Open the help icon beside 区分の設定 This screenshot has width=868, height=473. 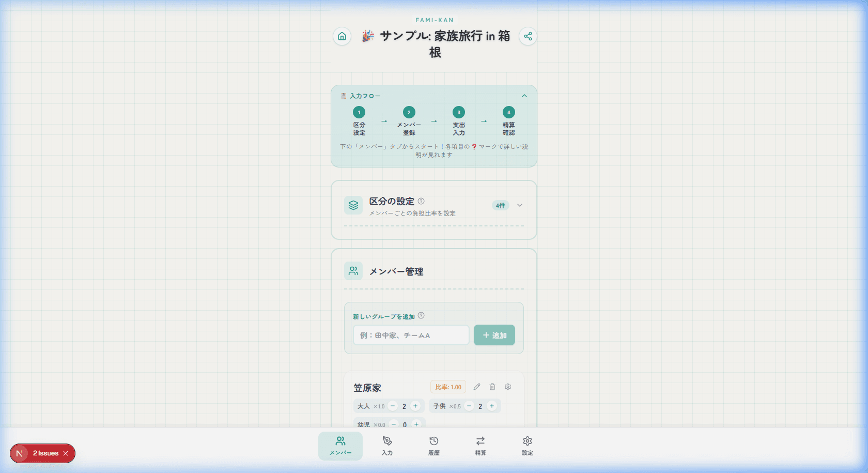(x=421, y=201)
